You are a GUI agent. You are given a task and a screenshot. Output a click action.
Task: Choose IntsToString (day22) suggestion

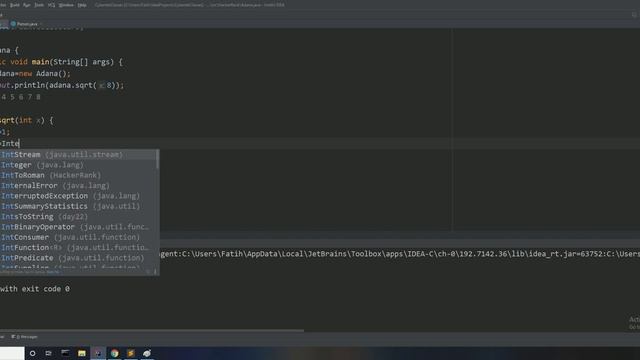coord(78,217)
